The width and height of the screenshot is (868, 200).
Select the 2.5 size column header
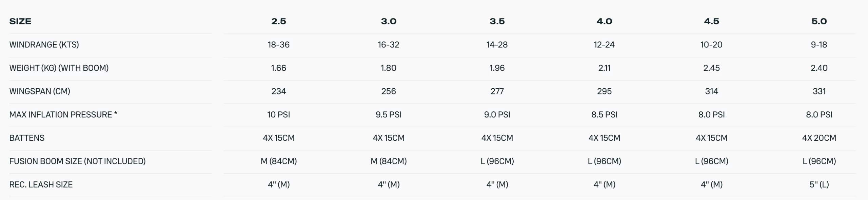point(278,21)
